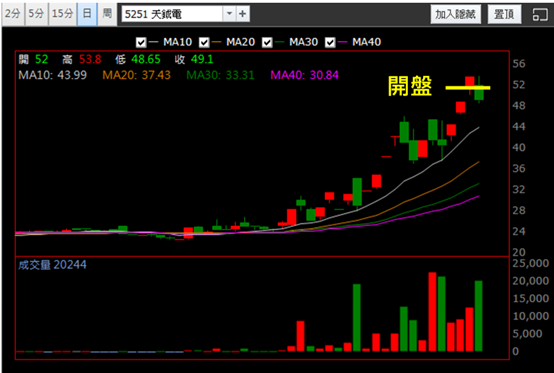Click the pop-out window icon at top right
The height and width of the screenshot is (373, 554).
click(x=540, y=14)
